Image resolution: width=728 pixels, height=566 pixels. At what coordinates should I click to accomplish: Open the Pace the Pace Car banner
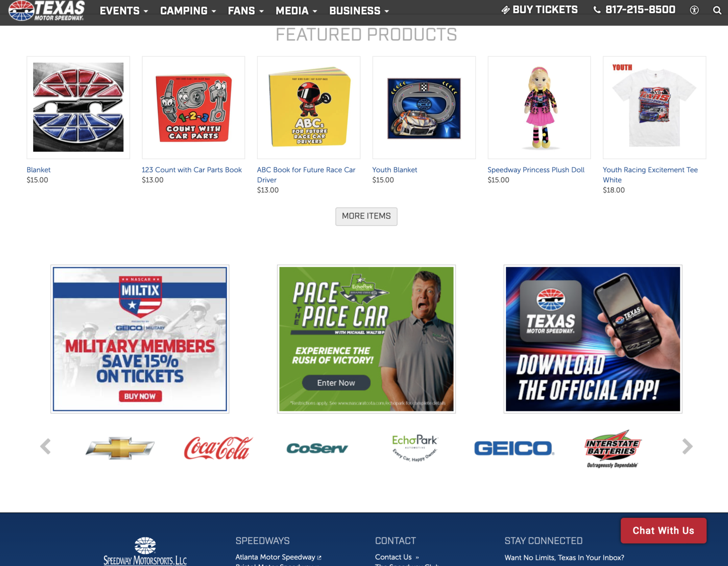(x=366, y=339)
